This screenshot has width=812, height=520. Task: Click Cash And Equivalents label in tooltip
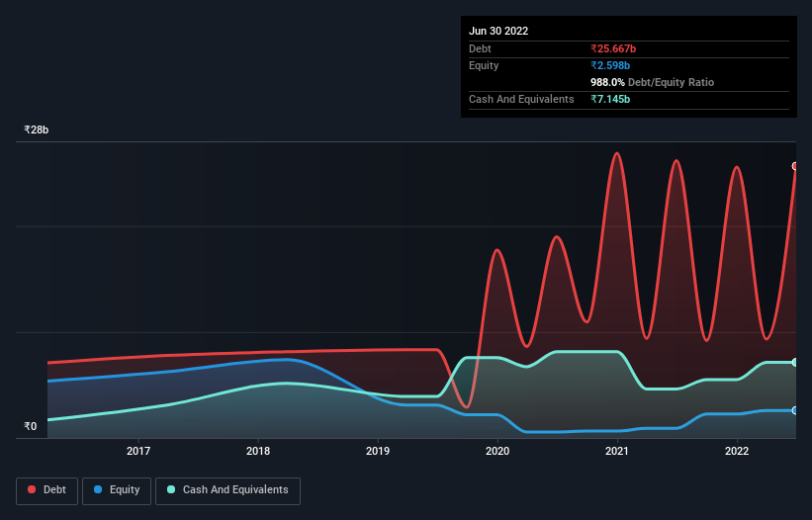tap(521, 99)
